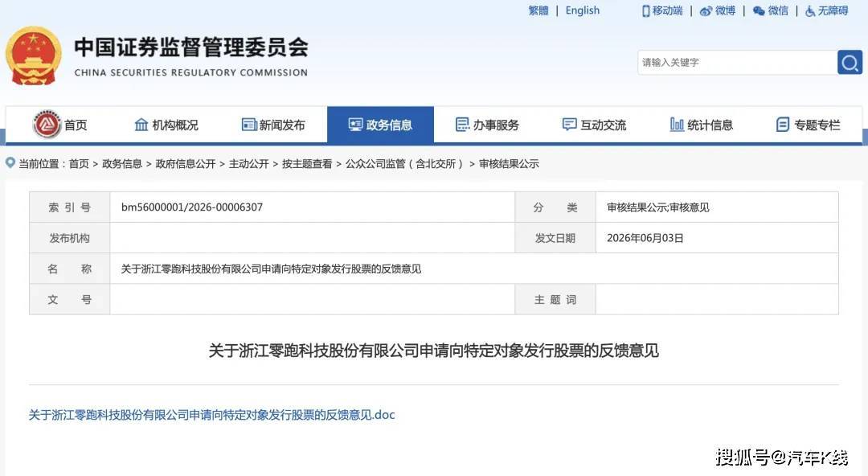
Task: Open the 微信 link
Action: [778, 10]
